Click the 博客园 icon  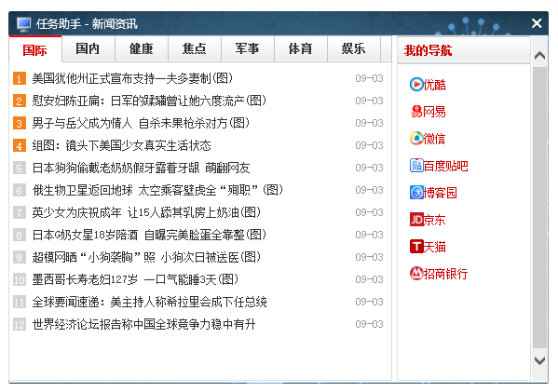pyautogui.click(x=416, y=193)
